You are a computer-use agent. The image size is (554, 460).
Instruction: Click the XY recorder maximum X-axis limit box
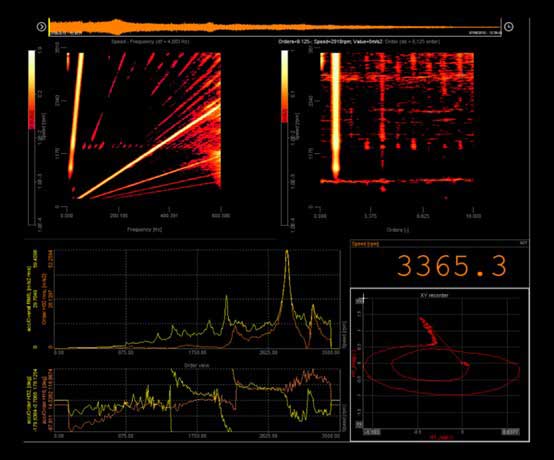point(511,432)
